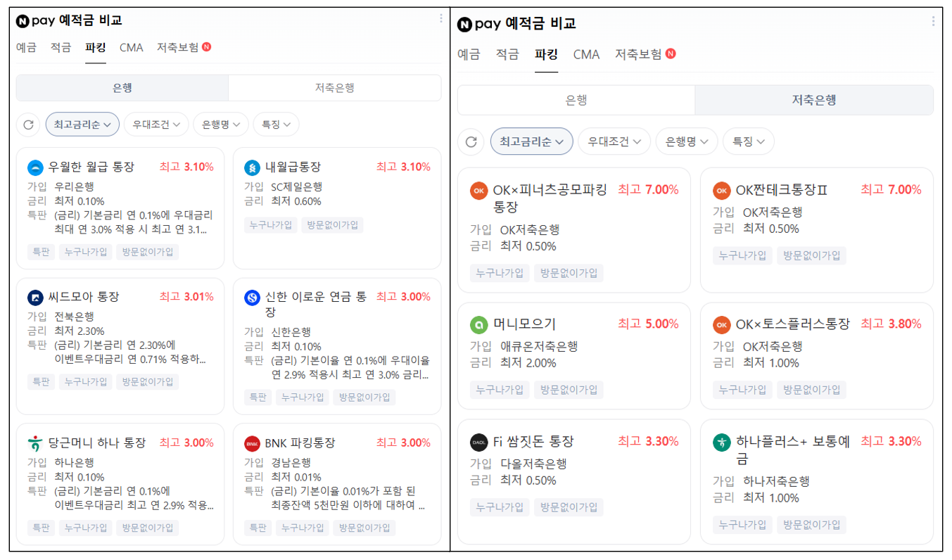The image size is (952, 560).
Task: Open Fi 쌈짓돈 통장 product title
Action: 533,442
